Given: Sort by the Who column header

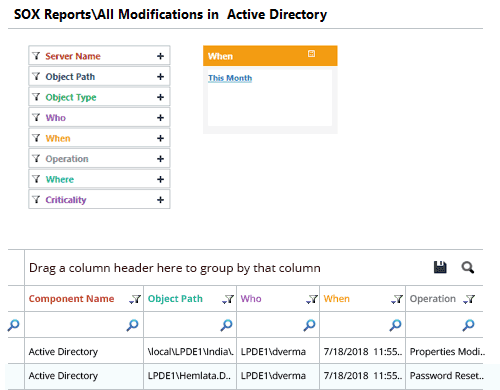Looking at the screenshot, I should (x=251, y=299).
